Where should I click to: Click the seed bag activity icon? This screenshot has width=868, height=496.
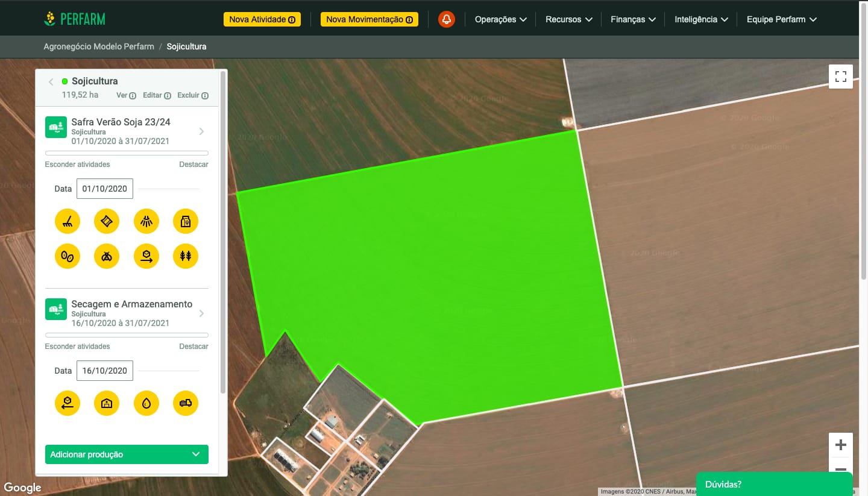(x=186, y=222)
